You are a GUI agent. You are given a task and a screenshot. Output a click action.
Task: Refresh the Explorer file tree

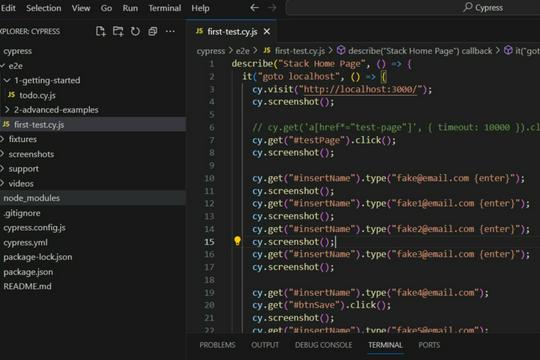tap(135, 31)
